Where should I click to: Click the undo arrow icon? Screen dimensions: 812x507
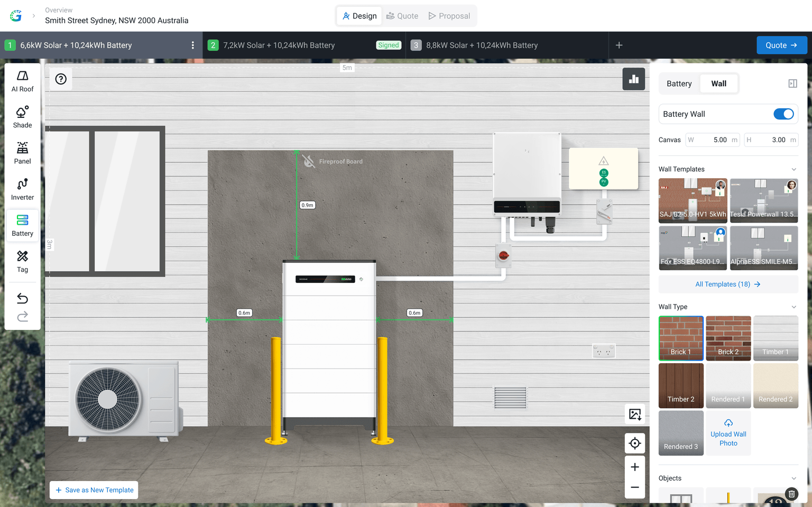[22, 299]
